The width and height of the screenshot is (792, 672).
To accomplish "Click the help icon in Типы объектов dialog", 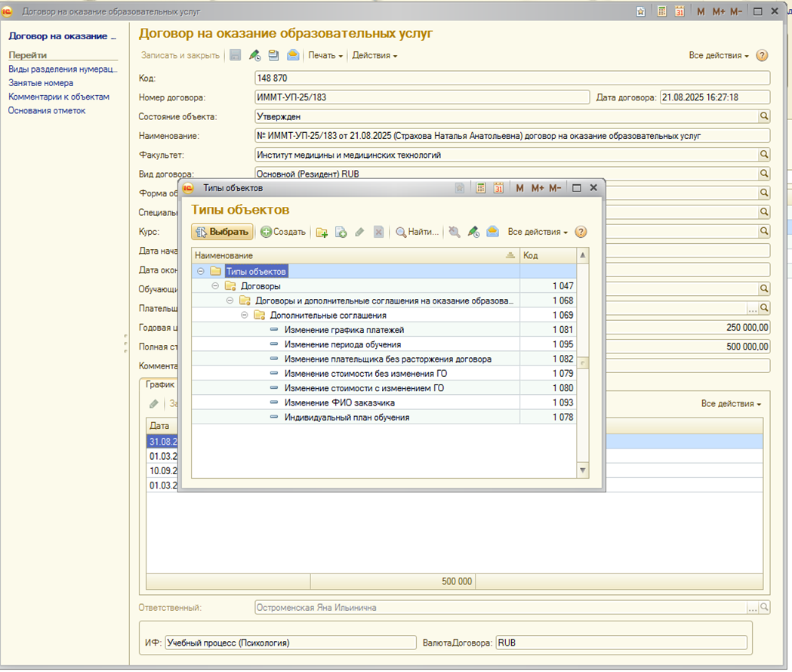I will [x=581, y=233].
